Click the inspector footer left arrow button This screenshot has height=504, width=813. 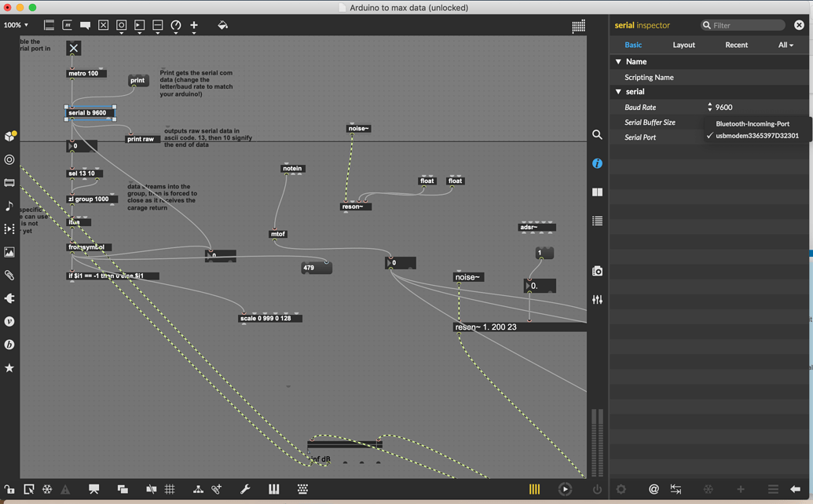point(796,489)
